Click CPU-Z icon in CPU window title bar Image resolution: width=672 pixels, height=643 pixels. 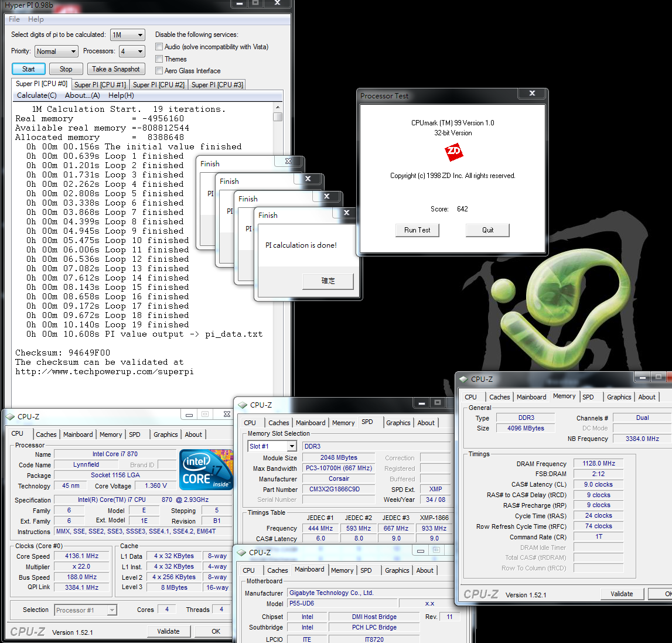point(10,417)
